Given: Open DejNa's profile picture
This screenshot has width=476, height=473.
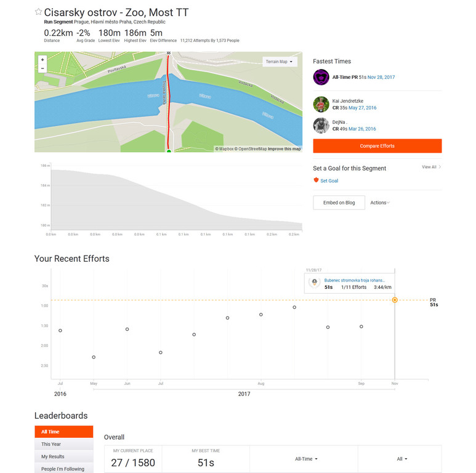Looking at the screenshot, I should click(x=321, y=125).
